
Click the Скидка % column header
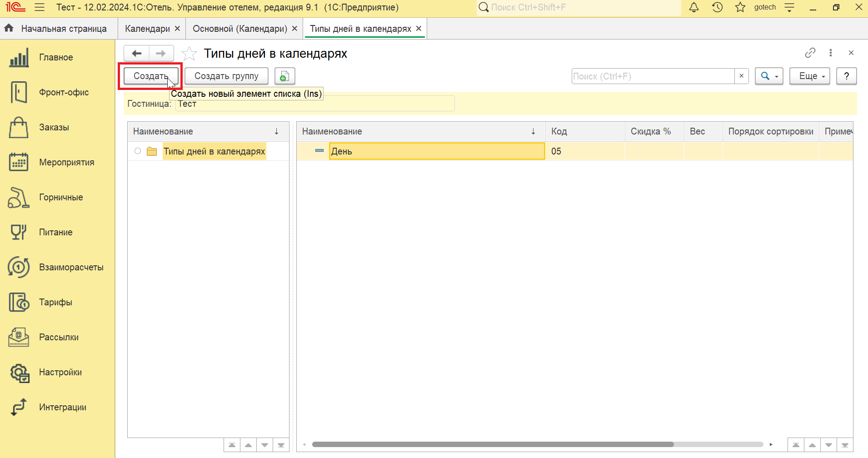point(654,131)
